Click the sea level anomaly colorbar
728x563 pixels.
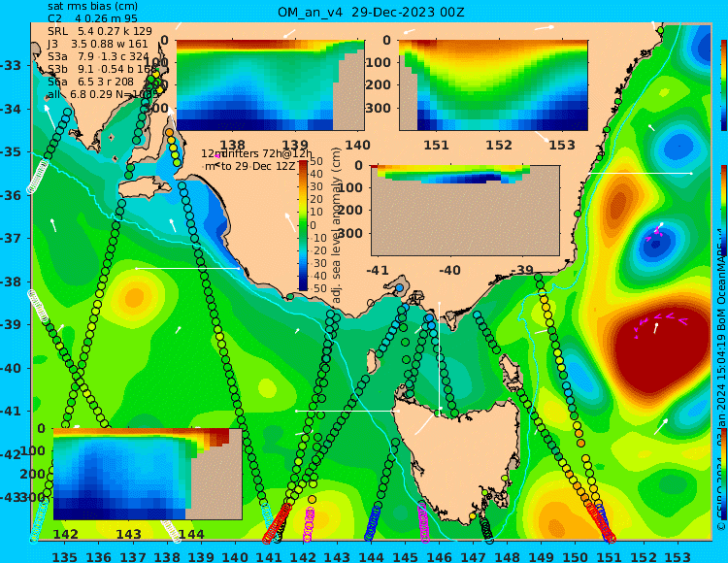[303, 225]
